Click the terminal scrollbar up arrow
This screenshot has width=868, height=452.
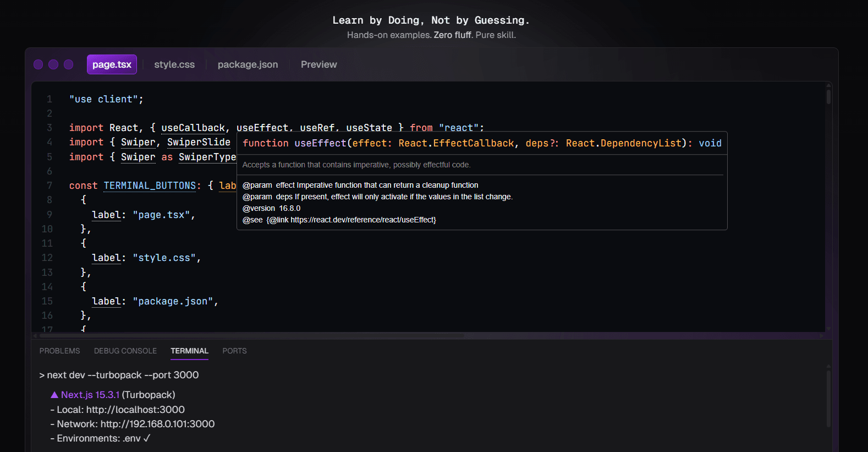click(828, 366)
